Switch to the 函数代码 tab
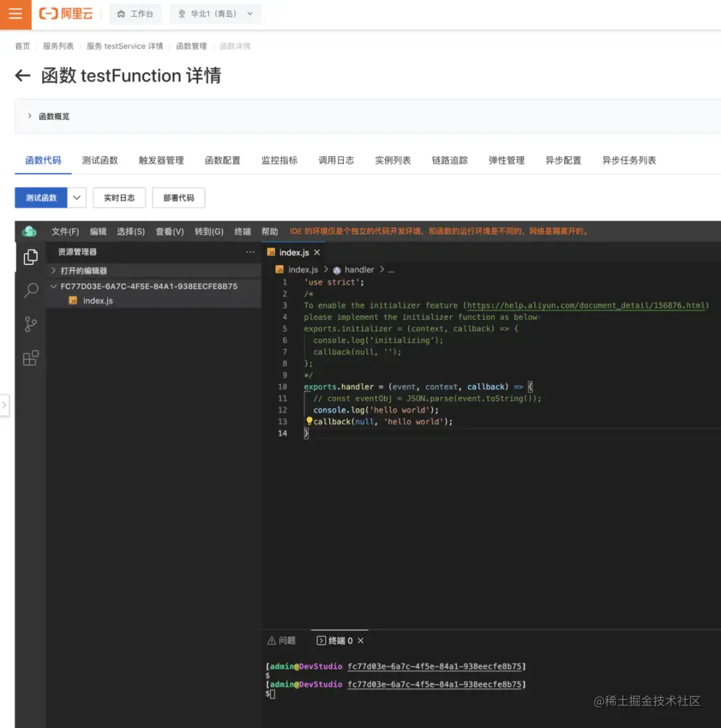This screenshot has width=721, height=728. 43,161
